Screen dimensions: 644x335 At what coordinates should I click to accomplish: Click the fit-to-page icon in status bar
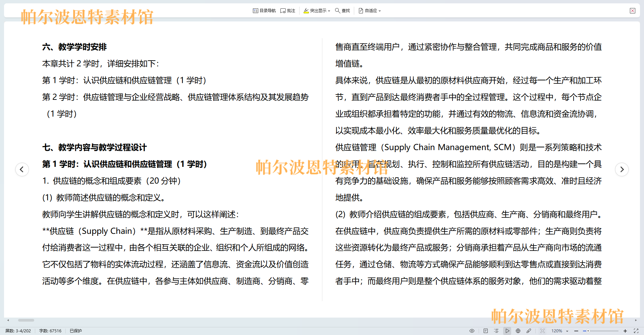pos(542,331)
